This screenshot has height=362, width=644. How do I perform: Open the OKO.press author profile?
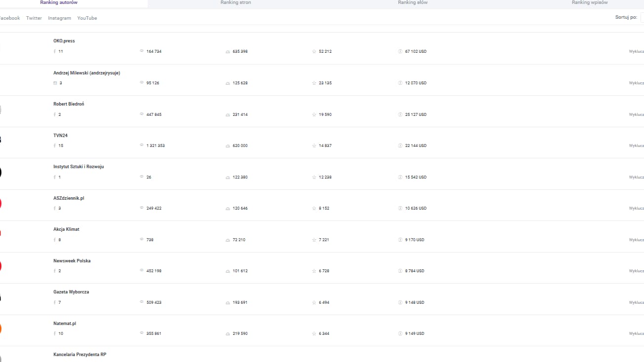64,41
